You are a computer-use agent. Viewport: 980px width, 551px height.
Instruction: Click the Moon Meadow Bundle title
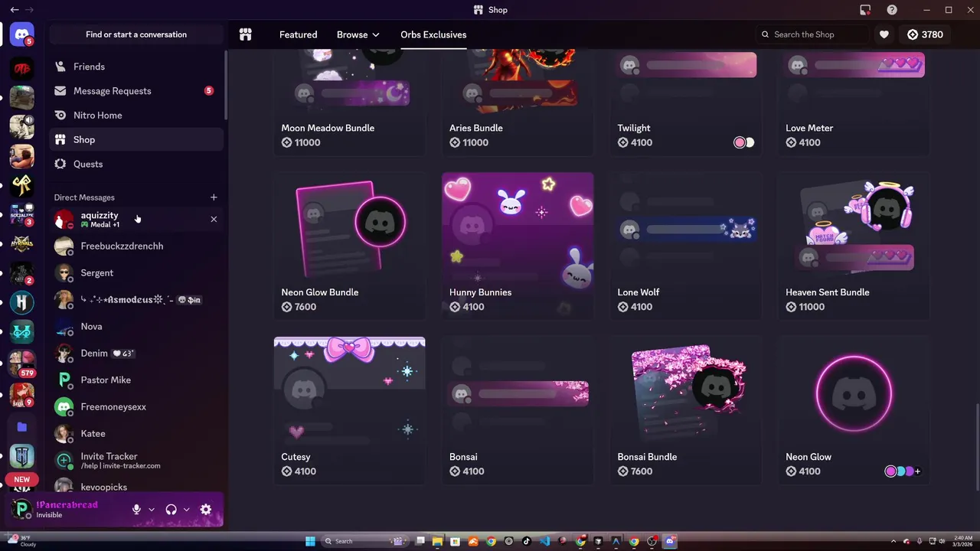[328, 128]
